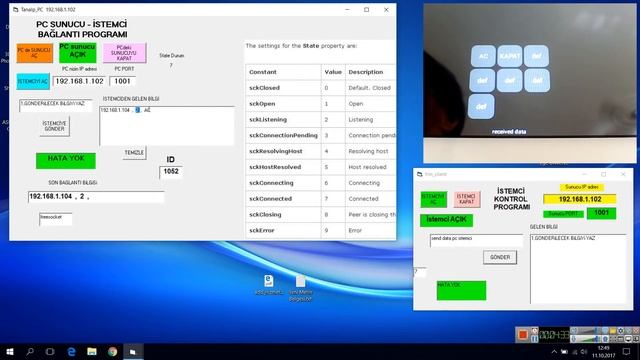Click the send data pc istemci text box
Screen dimensions: 640x360
click(476, 240)
